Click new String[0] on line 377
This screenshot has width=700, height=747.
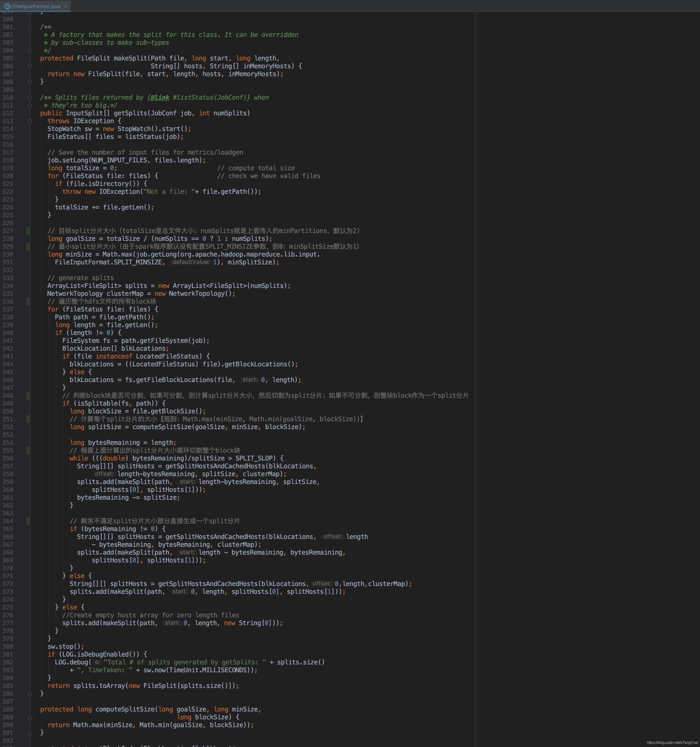click(x=248, y=623)
